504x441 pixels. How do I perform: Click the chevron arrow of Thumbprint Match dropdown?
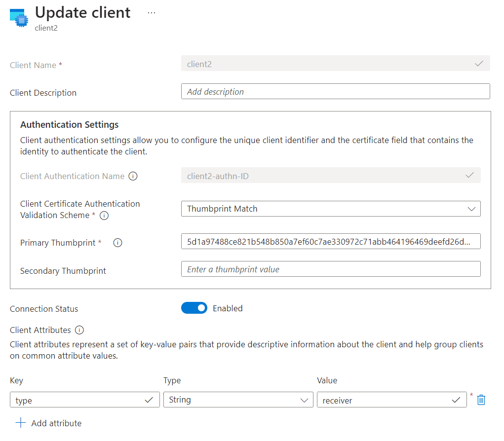pyautogui.click(x=471, y=209)
